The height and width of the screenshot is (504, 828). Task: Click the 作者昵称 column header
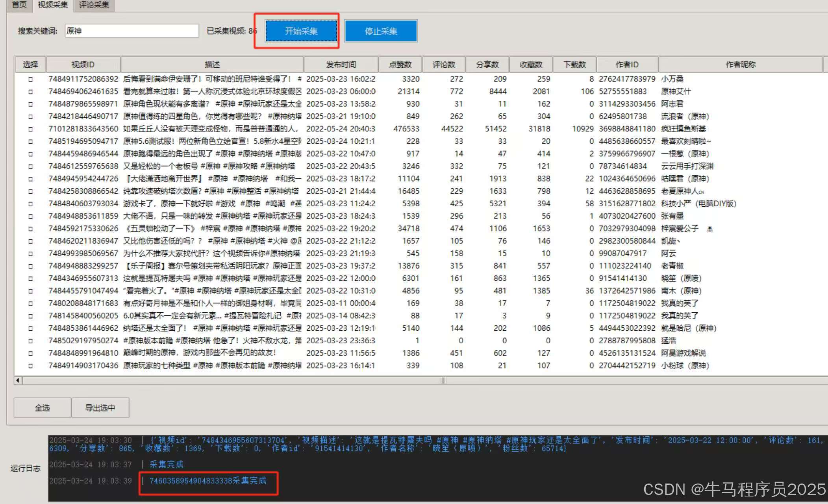tap(740, 65)
